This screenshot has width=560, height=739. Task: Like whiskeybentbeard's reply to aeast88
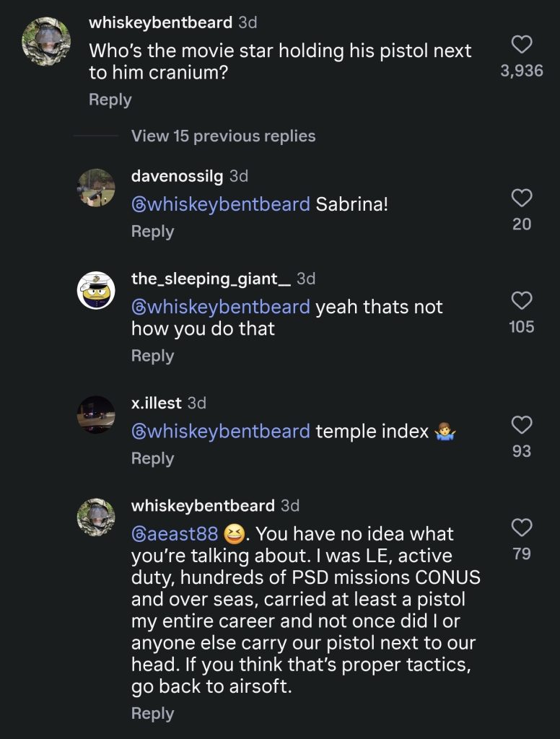click(x=521, y=527)
